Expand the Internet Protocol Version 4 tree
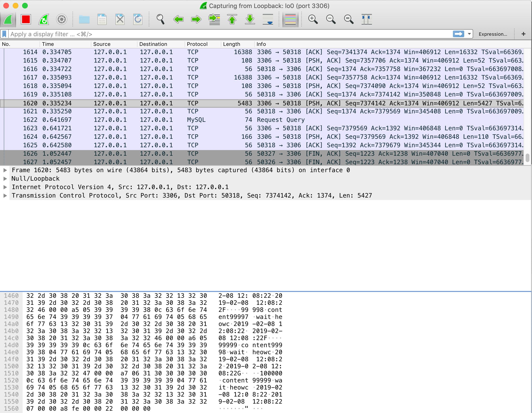Screen dimensions: 532x413 click(x=5, y=187)
